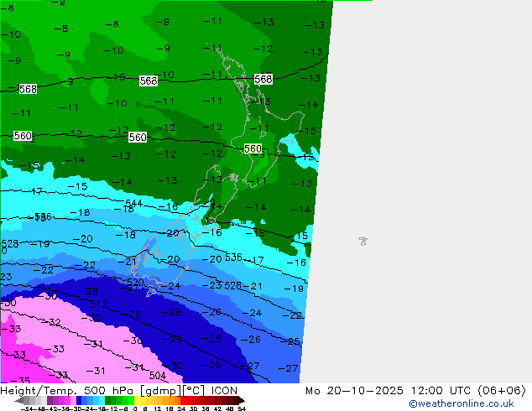Click the 512 height contour label
The image size is (532, 411).
[99, 304]
